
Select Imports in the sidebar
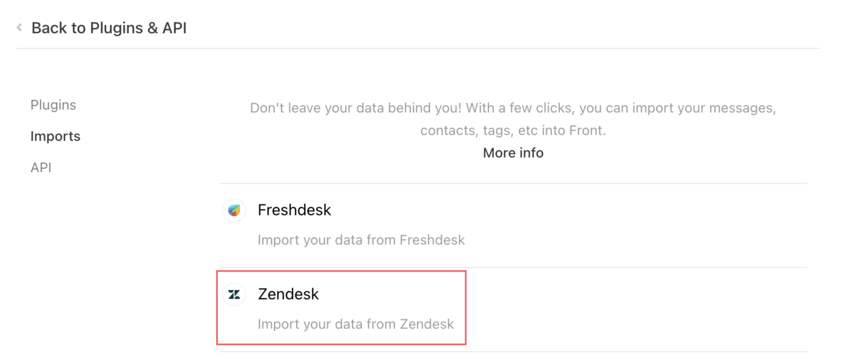click(55, 136)
